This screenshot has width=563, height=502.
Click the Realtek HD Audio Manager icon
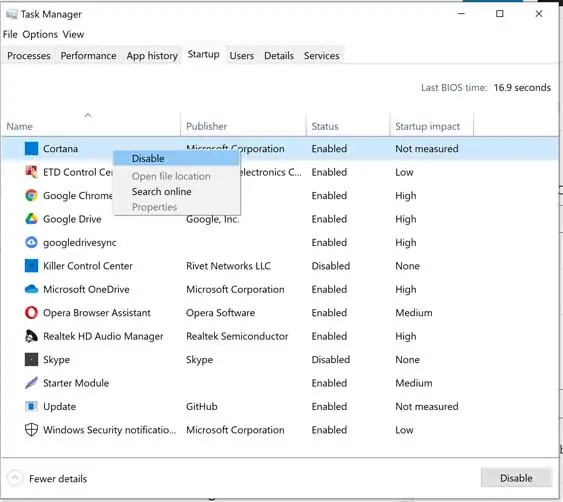click(x=31, y=336)
